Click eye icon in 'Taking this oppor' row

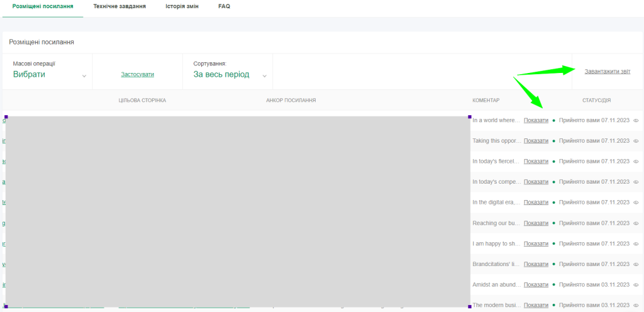click(x=636, y=141)
